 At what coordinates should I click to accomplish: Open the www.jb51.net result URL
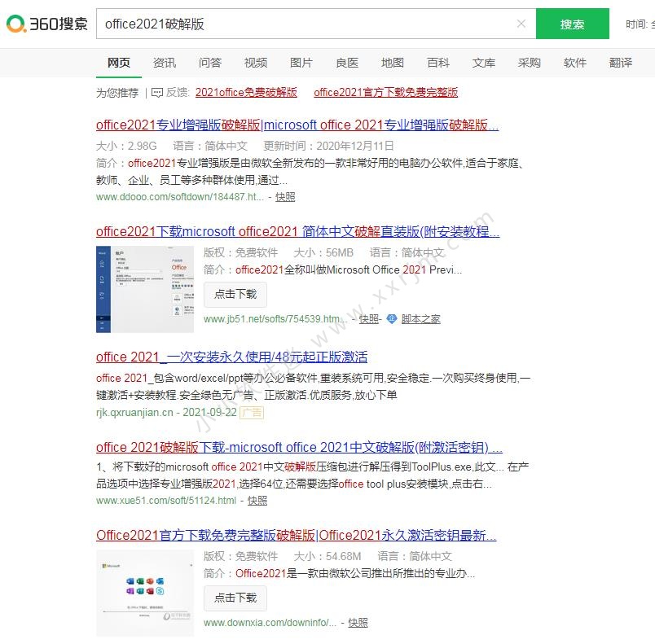(x=275, y=319)
